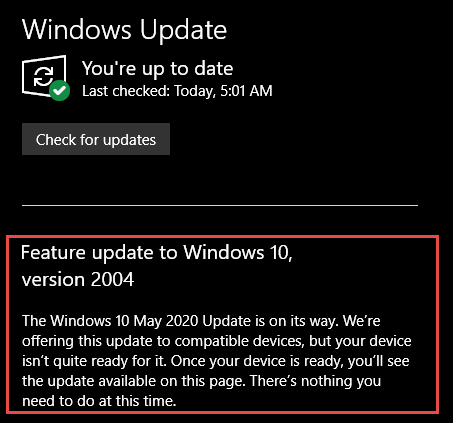Click the green checkmark badge
This screenshot has height=423, width=453.
(60, 90)
